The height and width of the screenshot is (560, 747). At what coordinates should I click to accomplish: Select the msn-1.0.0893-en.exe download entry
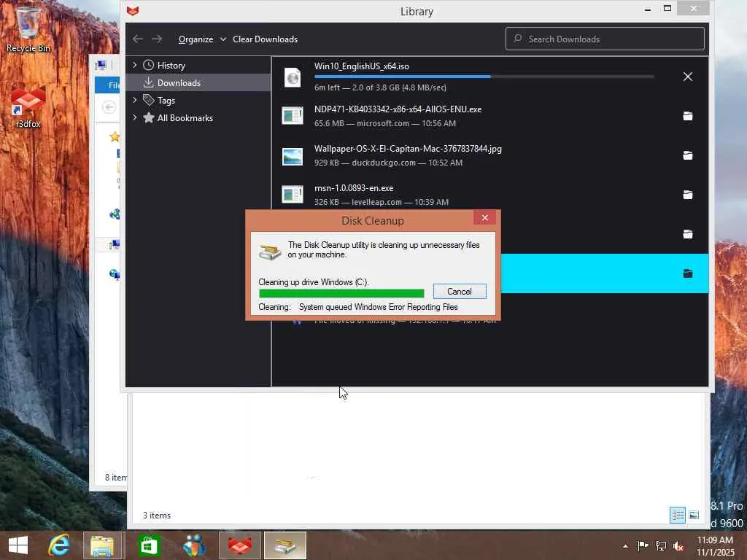(x=489, y=195)
